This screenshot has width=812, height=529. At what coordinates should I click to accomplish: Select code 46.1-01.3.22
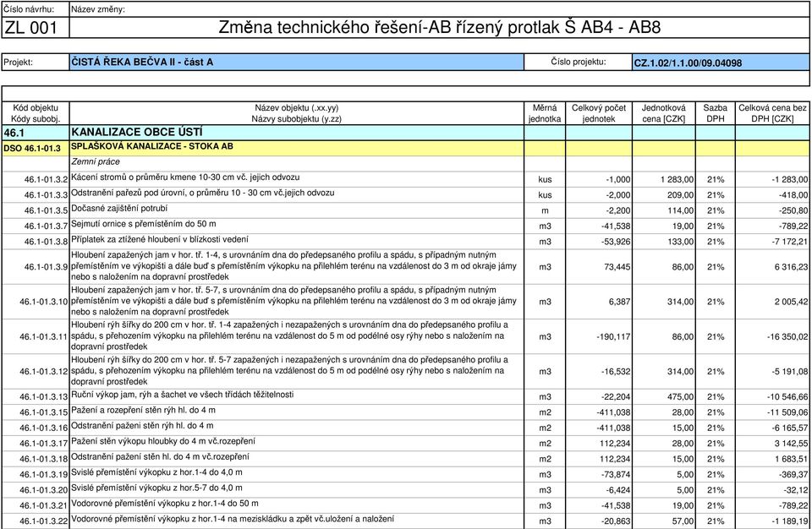click(44, 521)
